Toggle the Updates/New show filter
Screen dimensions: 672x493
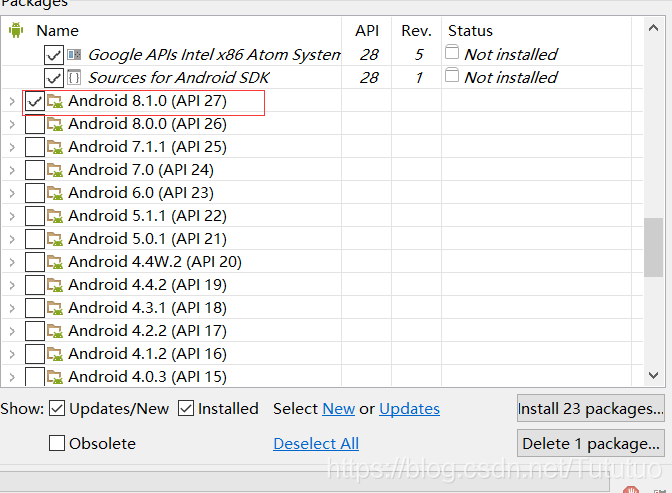[57, 409]
